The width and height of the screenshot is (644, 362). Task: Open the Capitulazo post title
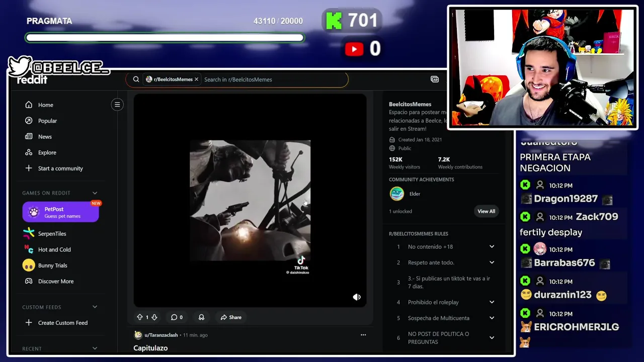coord(150,348)
